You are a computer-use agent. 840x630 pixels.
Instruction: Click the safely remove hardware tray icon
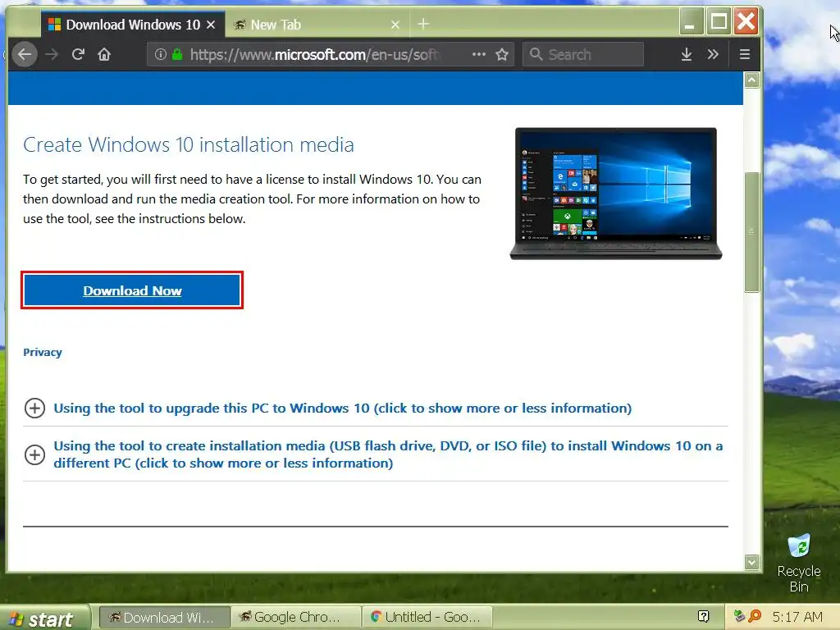[x=740, y=616]
